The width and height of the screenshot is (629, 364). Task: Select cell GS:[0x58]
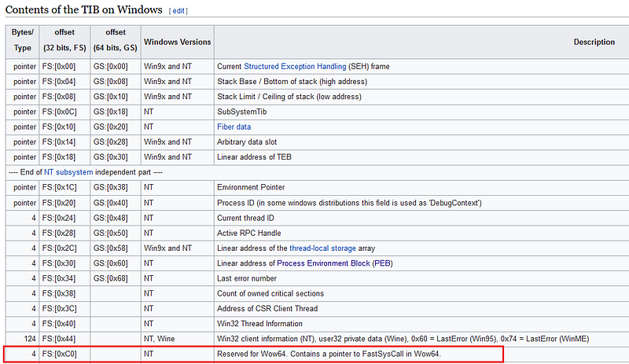116,248
